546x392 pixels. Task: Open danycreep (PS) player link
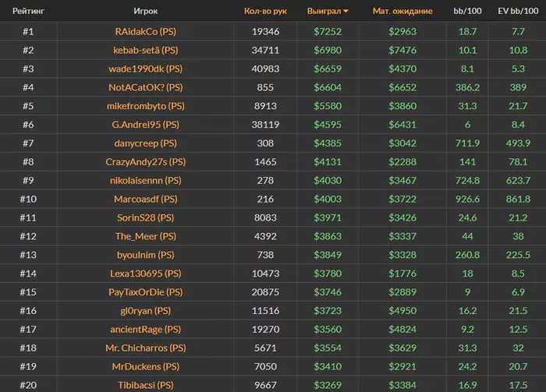(145, 143)
